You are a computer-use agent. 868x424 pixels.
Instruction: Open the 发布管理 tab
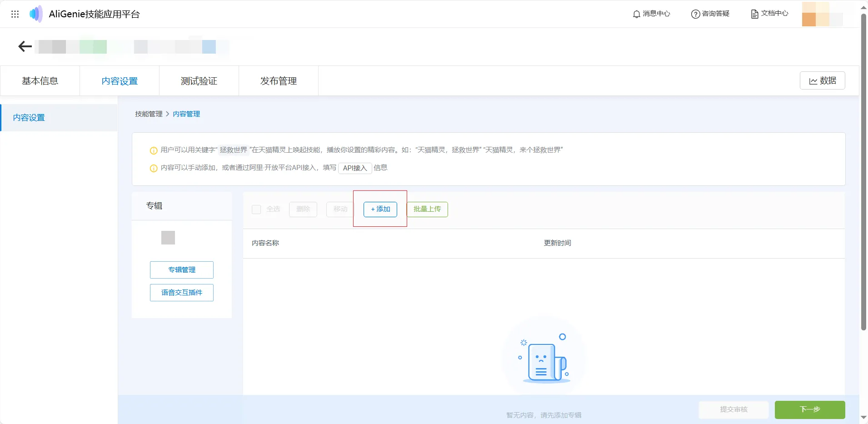278,81
